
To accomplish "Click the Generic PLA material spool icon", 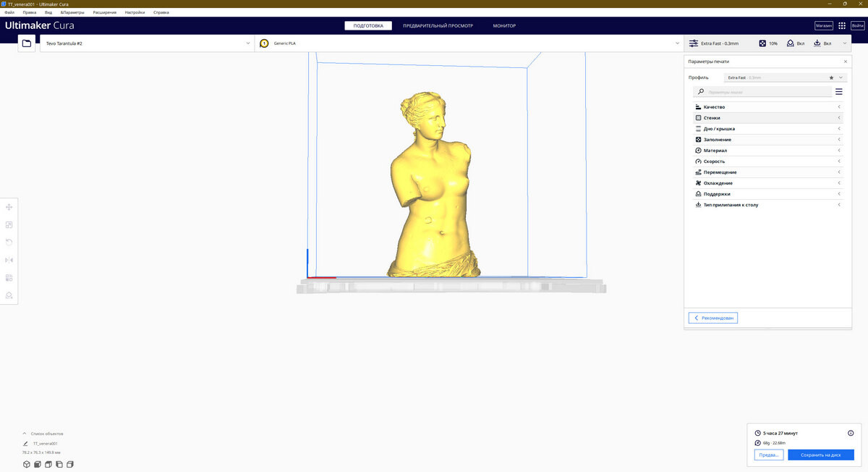I will [x=264, y=43].
